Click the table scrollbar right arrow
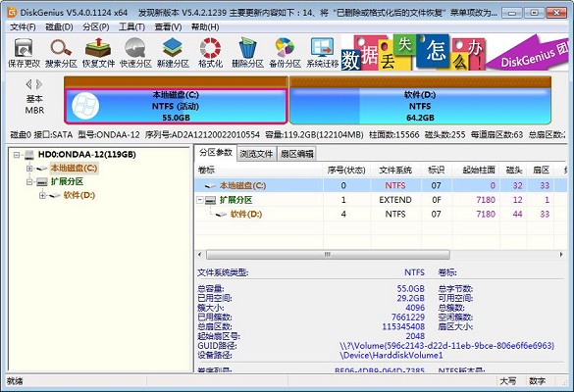 tap(561, 254)
